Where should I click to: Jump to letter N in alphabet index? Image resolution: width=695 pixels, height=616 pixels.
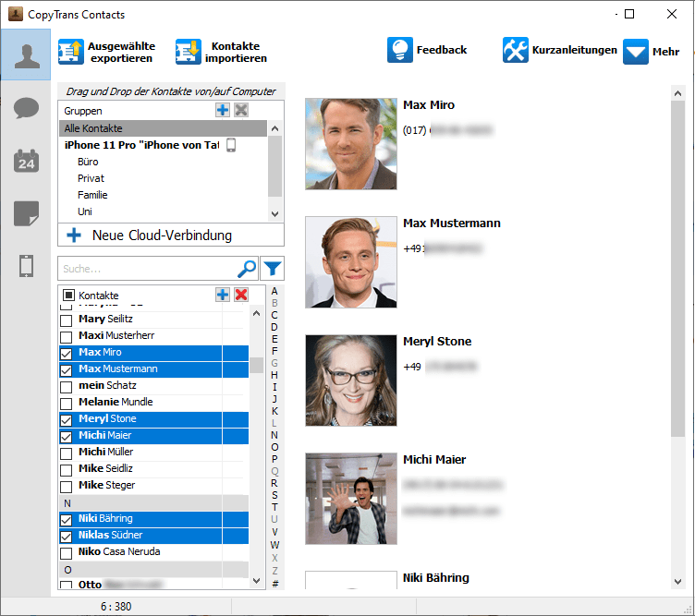274,435
